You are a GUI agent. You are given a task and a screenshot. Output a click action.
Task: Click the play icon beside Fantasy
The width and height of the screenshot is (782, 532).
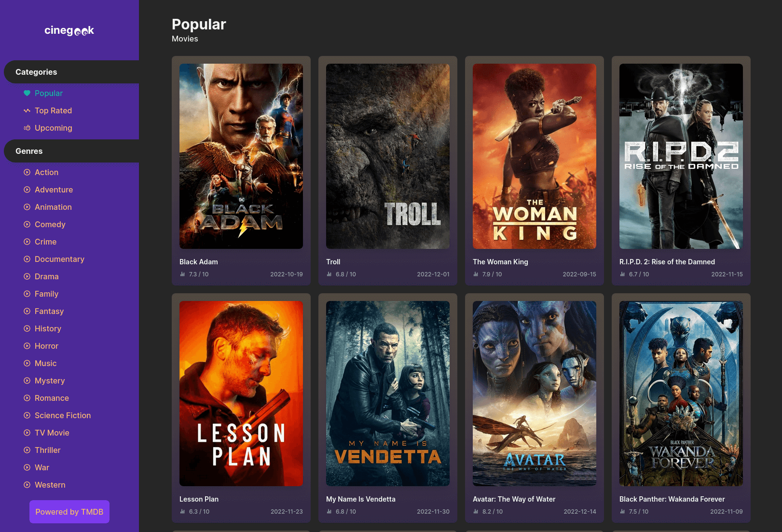[27, 311]
